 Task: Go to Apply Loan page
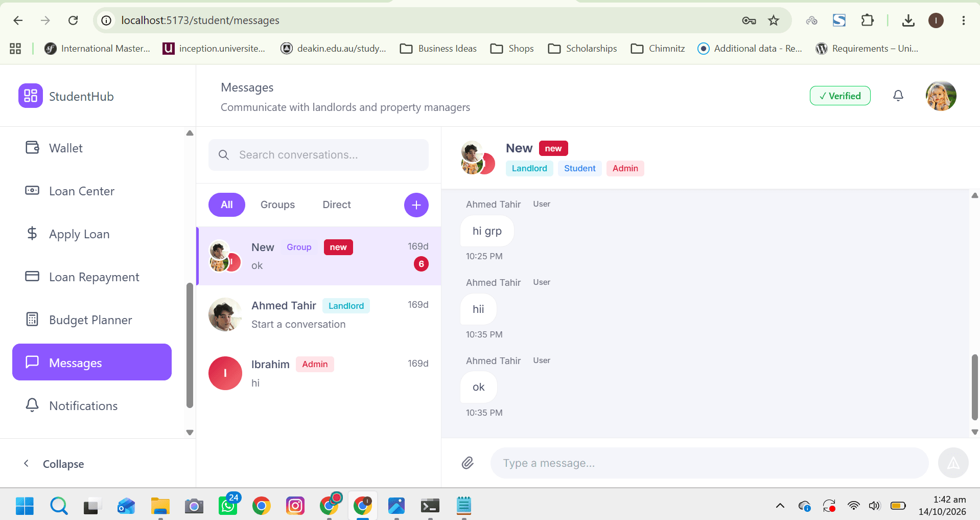click(x=92, y=234)
